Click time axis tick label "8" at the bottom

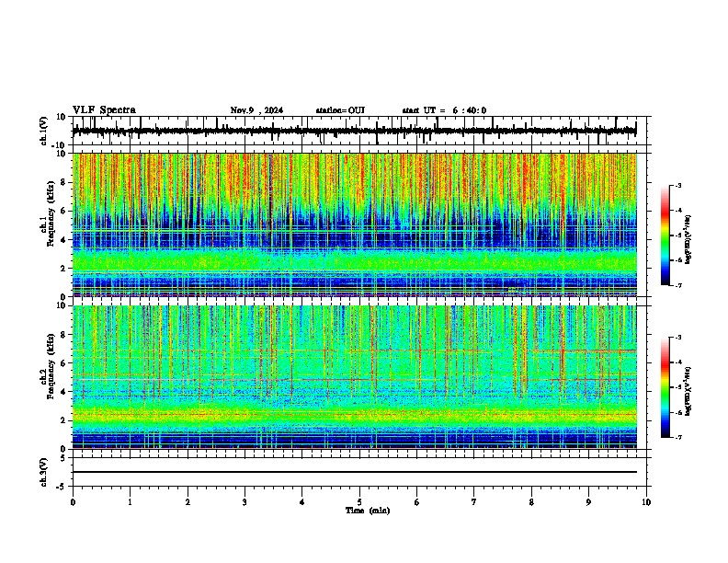(x=531, y=502)
